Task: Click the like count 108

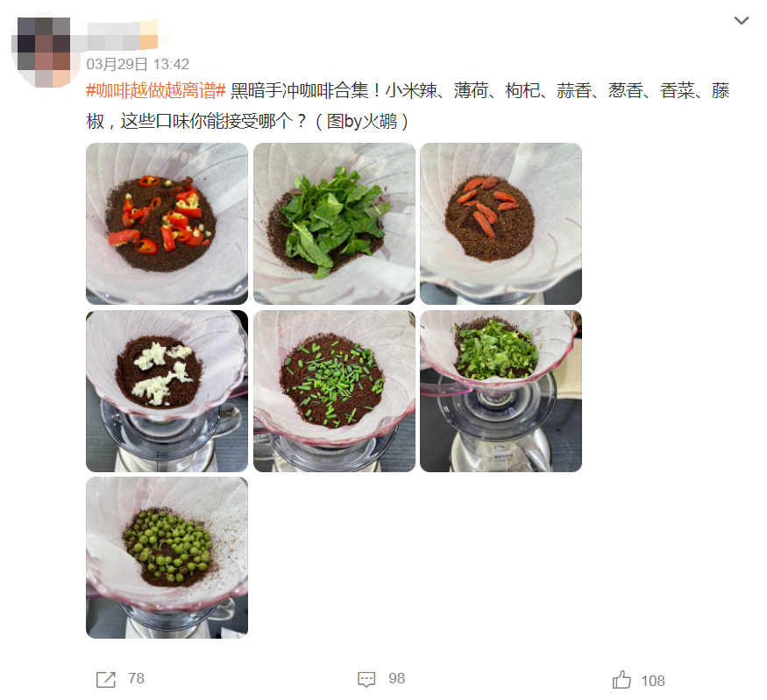Action: point(652,681)
